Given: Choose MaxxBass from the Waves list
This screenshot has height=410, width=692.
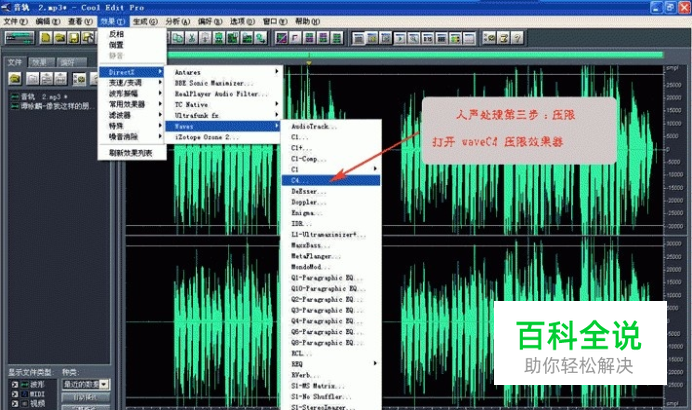Looking at the screenshot, I should (x=331, y=245).
